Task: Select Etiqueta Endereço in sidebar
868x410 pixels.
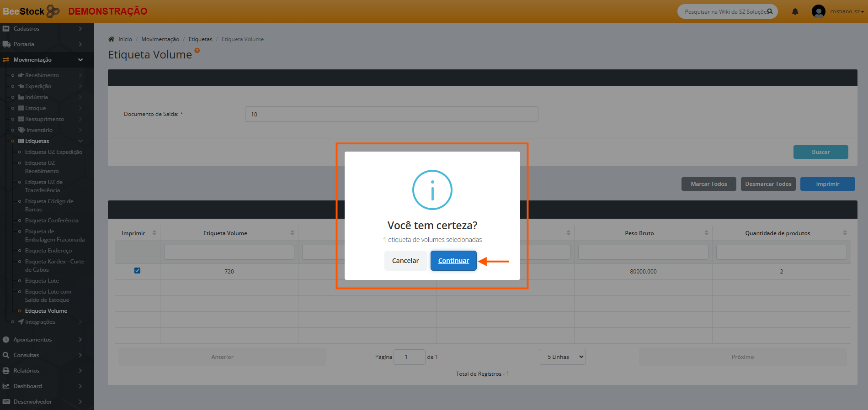Action: coord(48,251)
